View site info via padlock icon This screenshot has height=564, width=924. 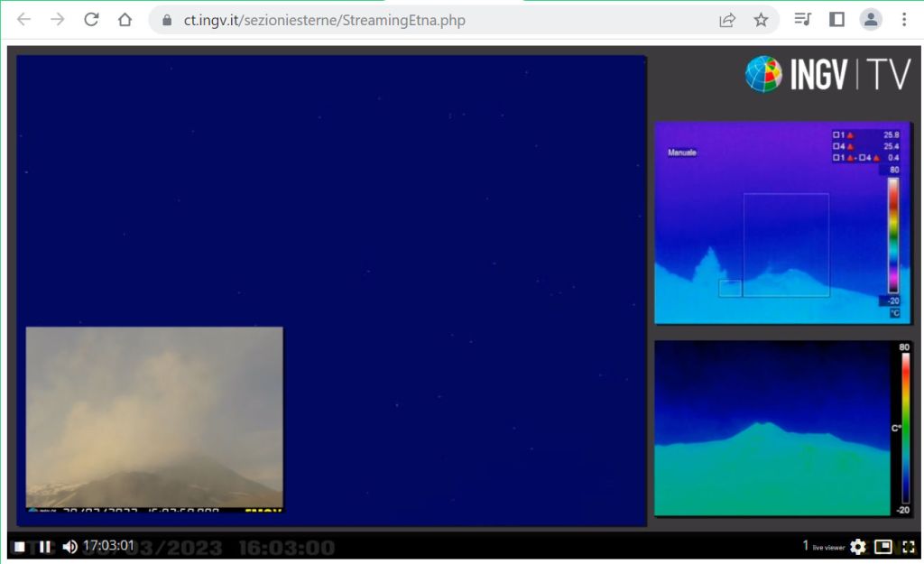coord(166,20)
